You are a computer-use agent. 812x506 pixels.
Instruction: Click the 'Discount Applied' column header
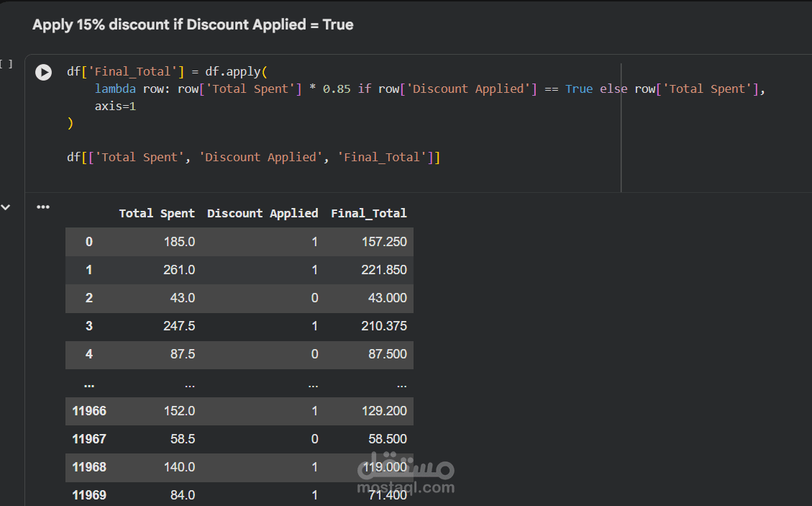pyautogui.click(x=263, y=213)
